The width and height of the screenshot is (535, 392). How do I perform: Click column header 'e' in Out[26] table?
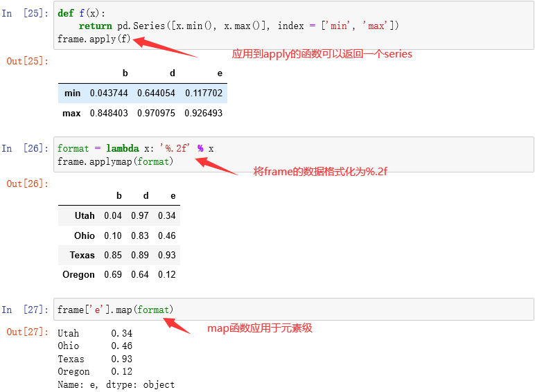(173, 196)
